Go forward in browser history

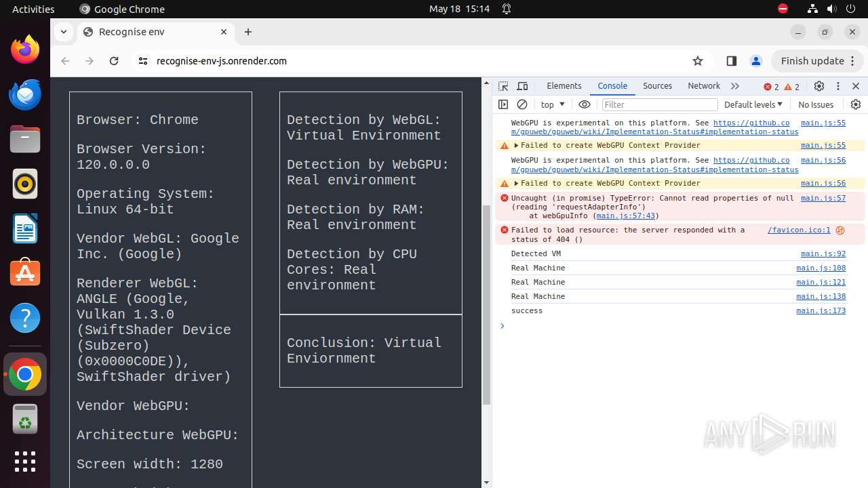click(x=90, y=61)
